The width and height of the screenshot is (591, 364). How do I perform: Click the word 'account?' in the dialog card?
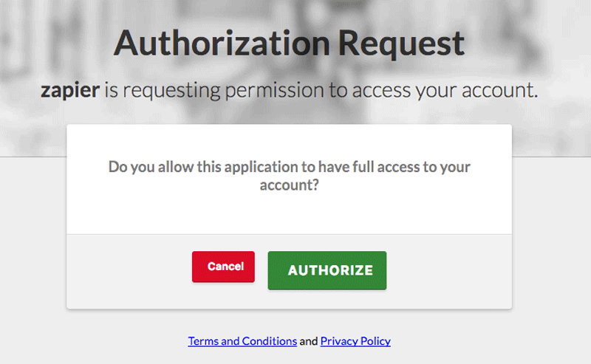(289, 185)
